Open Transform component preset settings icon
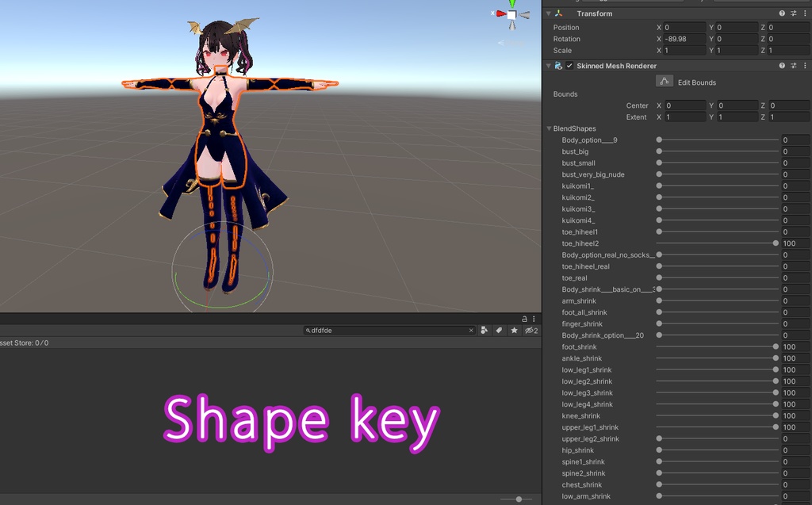The width and height of the screenshot is (812, 505). [x=793, y=13]
